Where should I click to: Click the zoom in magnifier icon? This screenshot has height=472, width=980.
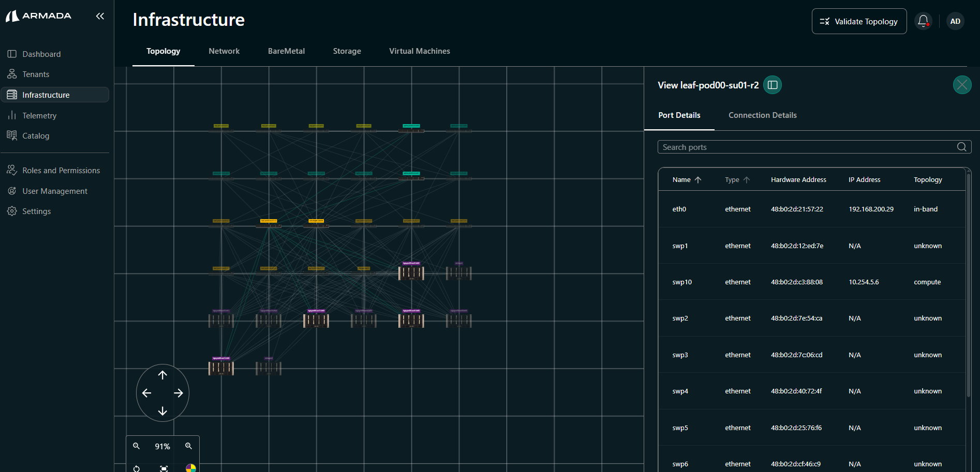[x=189, y=446]
